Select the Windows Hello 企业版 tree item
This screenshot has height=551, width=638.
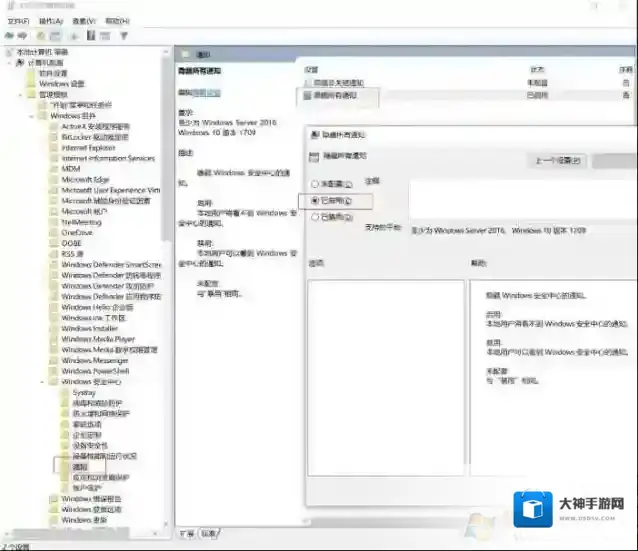(97, 307)
